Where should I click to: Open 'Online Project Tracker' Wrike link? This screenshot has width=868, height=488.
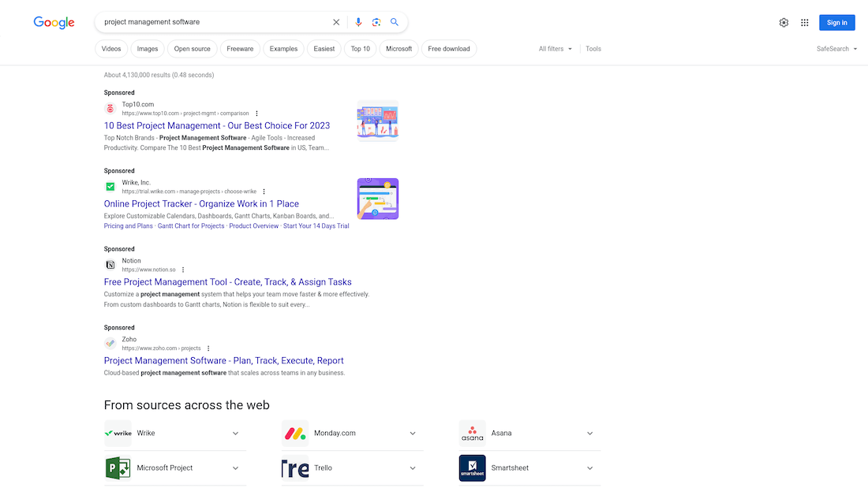[x=201, y=203]
